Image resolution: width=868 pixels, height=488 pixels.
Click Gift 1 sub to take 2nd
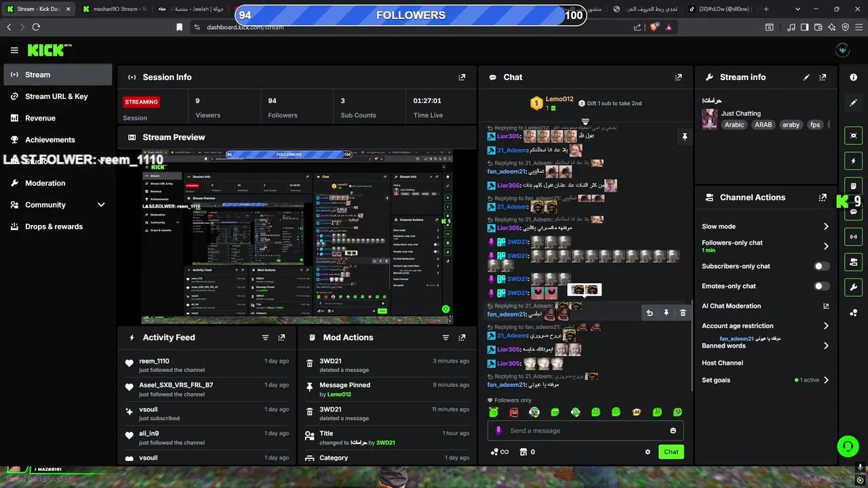pyautogui.click(x=610, y=103)
